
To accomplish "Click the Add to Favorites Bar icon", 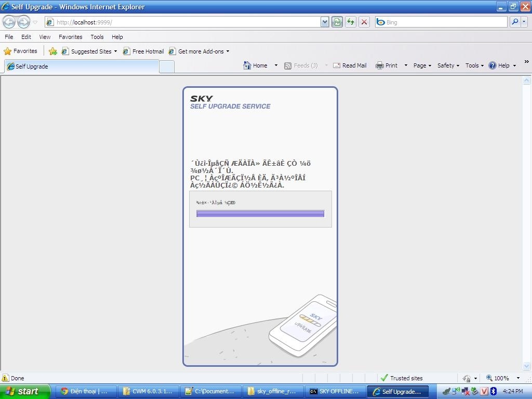I will point(52,51).
